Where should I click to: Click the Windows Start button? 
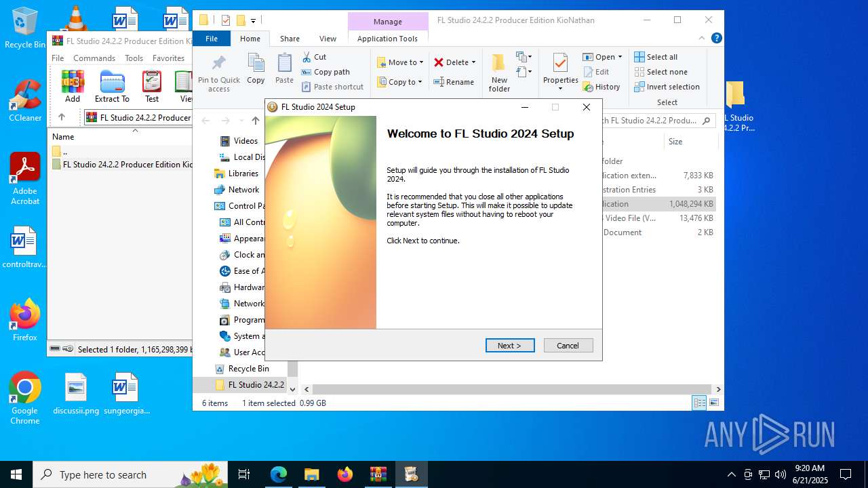(16, 474)
